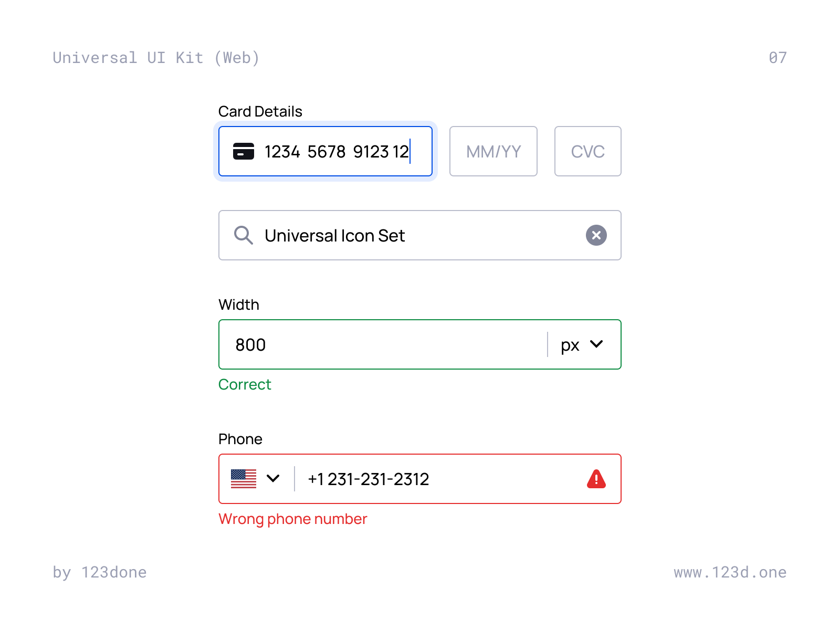Focus the card number field
This screenshot has height=630, width=840.
pos(325,151)
